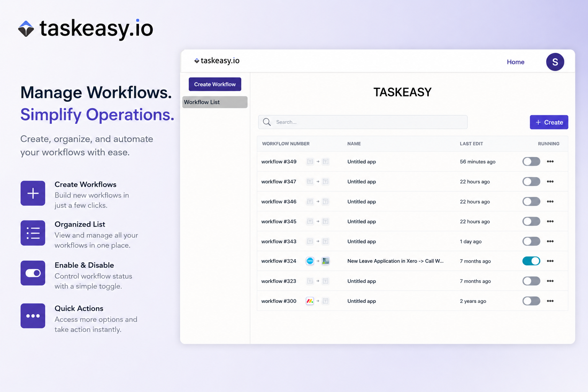Click New Leave Application in Xero name
The height and width of the screenshot is (392, 588).
(395, 261)
